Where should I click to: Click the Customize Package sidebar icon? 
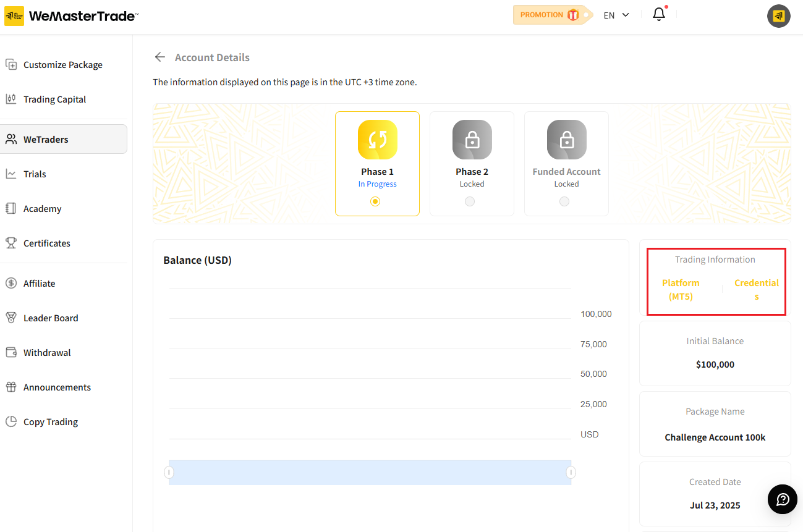pos(11,64)
